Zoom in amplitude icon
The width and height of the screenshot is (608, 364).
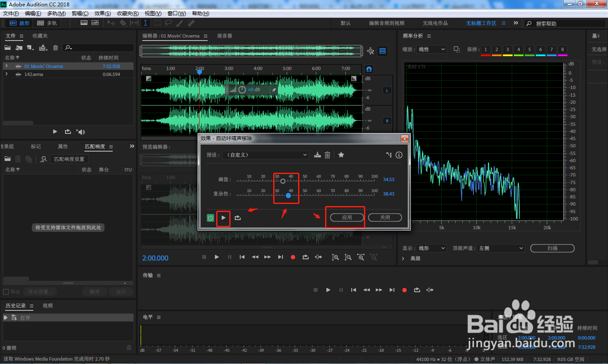pos(335,257)
